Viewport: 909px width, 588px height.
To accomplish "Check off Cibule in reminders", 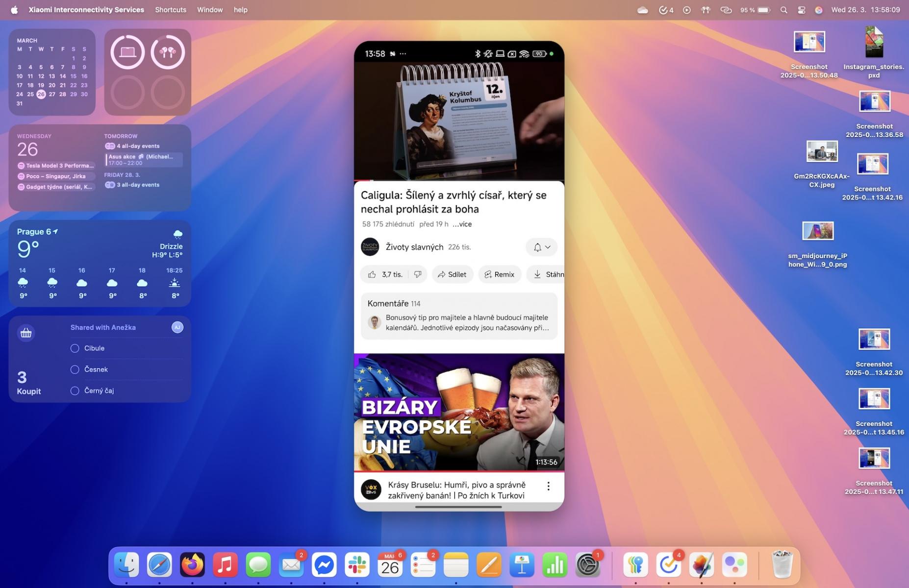I will pyautogui.click(x=75, y=348).
